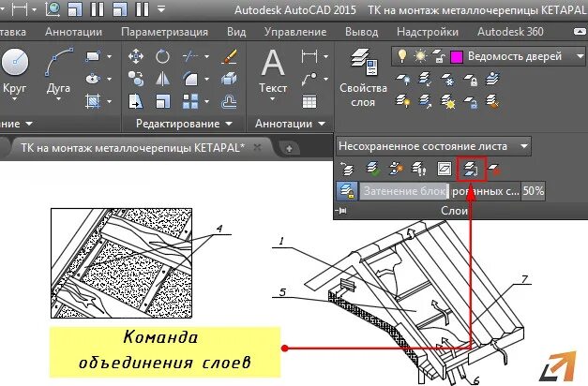The height and width of the screenshot is (386, 588).
Task: Turn all layers on icon
Action: (402, 101)
